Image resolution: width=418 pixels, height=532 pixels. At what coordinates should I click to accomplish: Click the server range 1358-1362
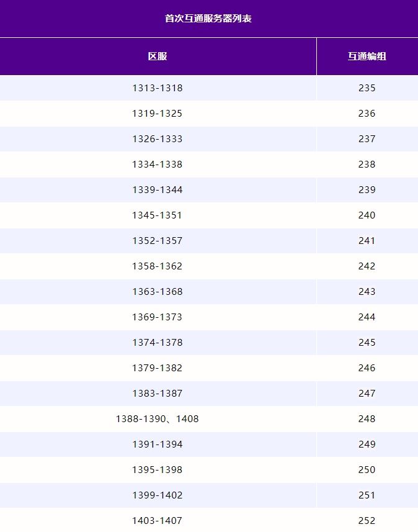158,266
